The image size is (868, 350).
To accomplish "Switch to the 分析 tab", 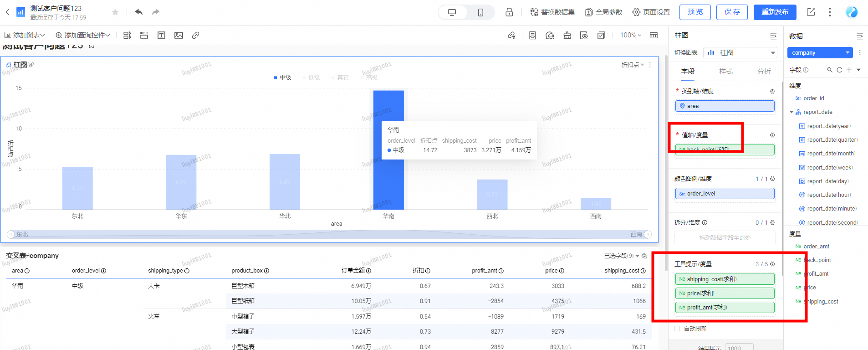I will pyautogui.click(x=764, y=72).
